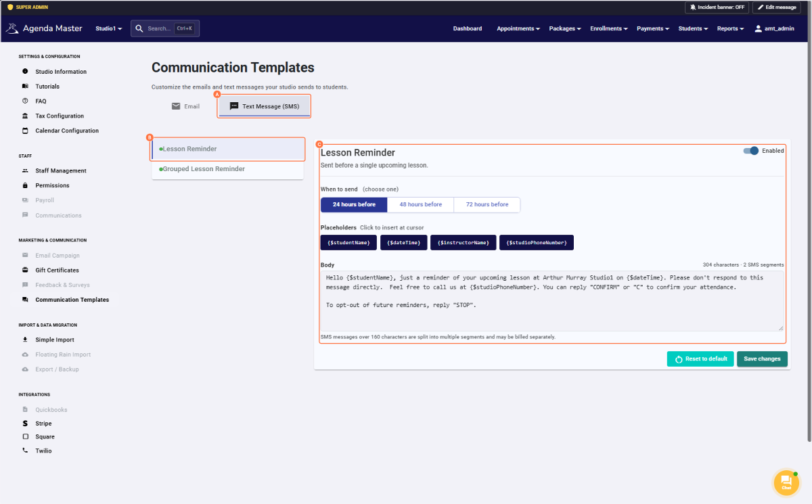Select 48 hours before send option

pyautogui.click(x=420, y=204)
